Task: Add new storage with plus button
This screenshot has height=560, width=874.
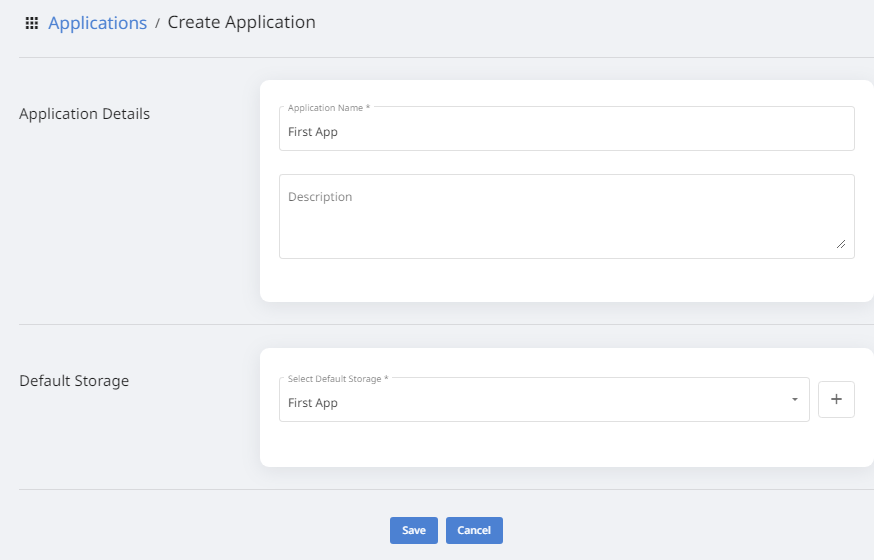Action: [836, 400]
